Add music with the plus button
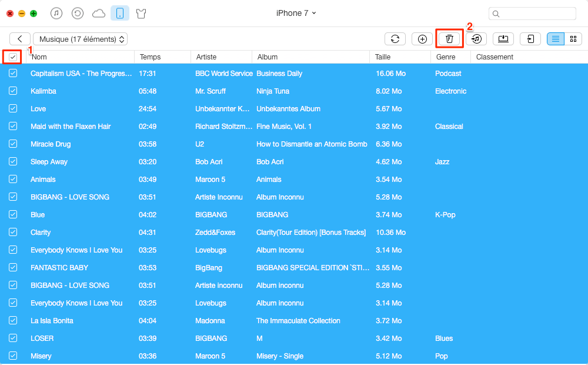The width and height of the screenshot is (588, 365). click(422, 39)
